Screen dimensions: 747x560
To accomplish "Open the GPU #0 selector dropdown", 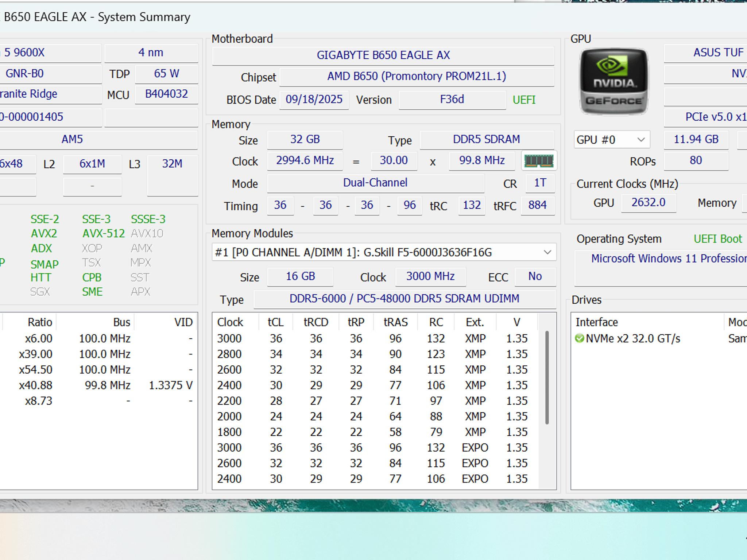I will pyautogui.click(x=612, y=140).
